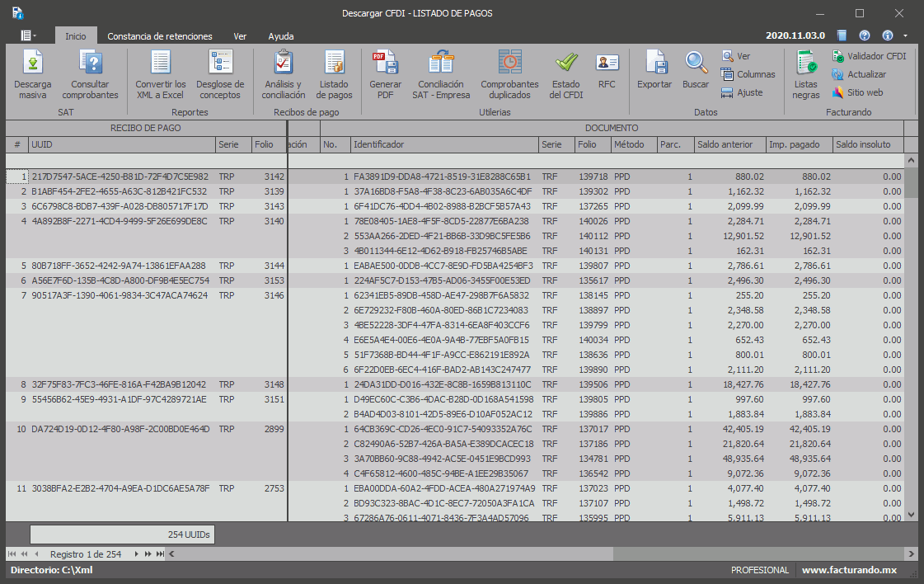
Task: Sort by Saldo anterior column header
Action: (x=729, y=144)
